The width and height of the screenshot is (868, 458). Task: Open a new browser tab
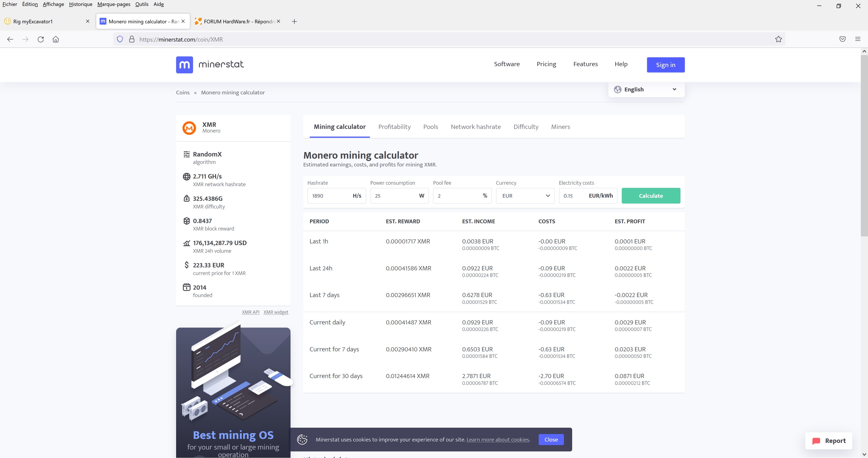(x=294, y=21)
